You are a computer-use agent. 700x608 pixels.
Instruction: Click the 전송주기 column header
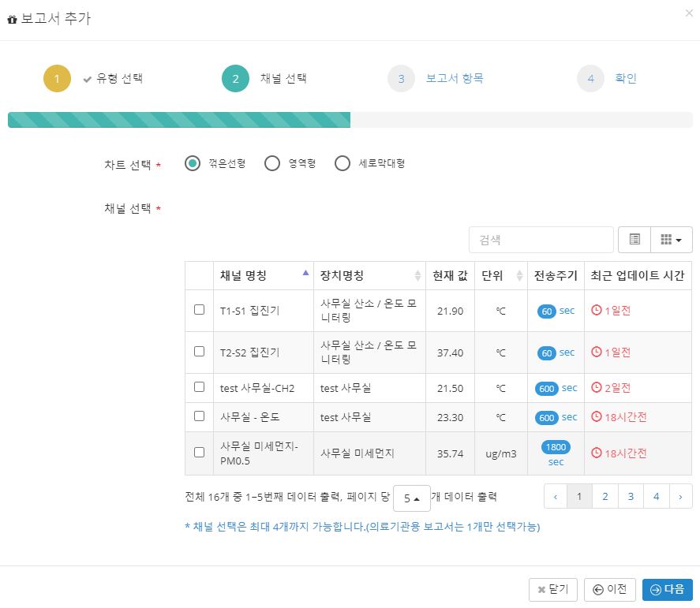coord(556,276)
